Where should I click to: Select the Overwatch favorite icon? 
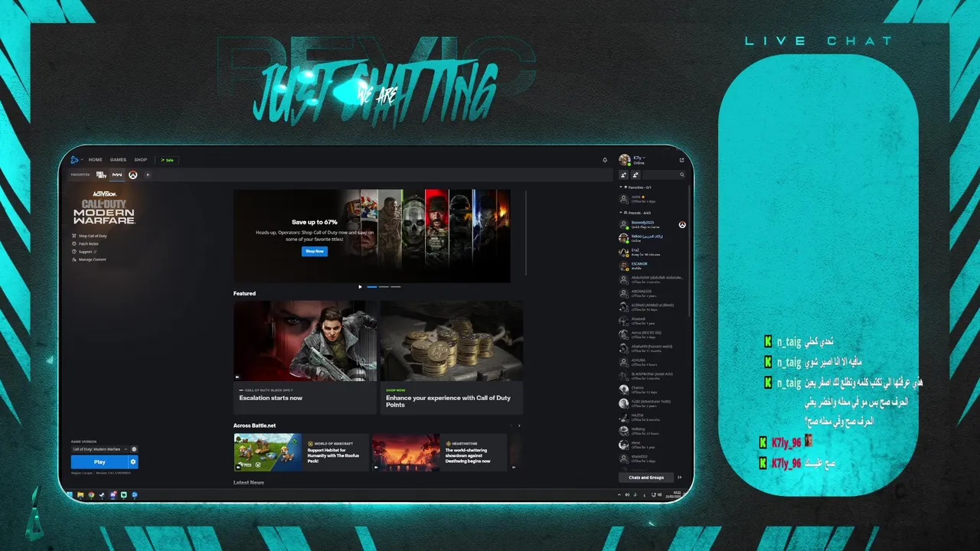pyautogui.click(x=132, y=174)
